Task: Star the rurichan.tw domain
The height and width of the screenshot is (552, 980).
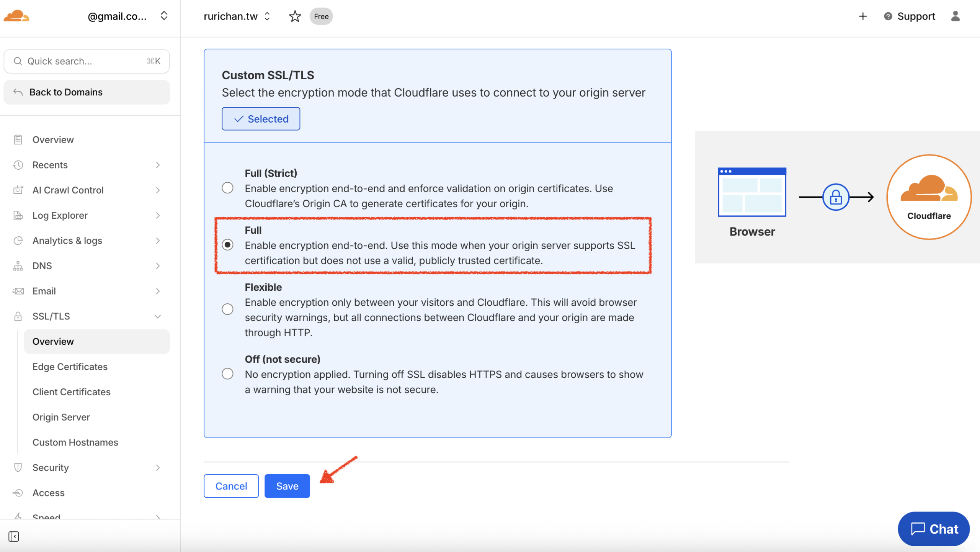Action: [x=295, y=16]
